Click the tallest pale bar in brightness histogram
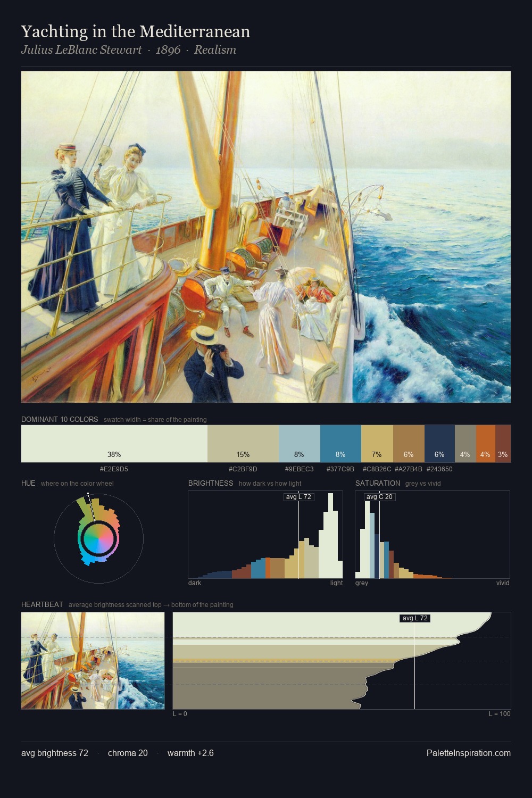532x798 pixels. click(331, 536)
